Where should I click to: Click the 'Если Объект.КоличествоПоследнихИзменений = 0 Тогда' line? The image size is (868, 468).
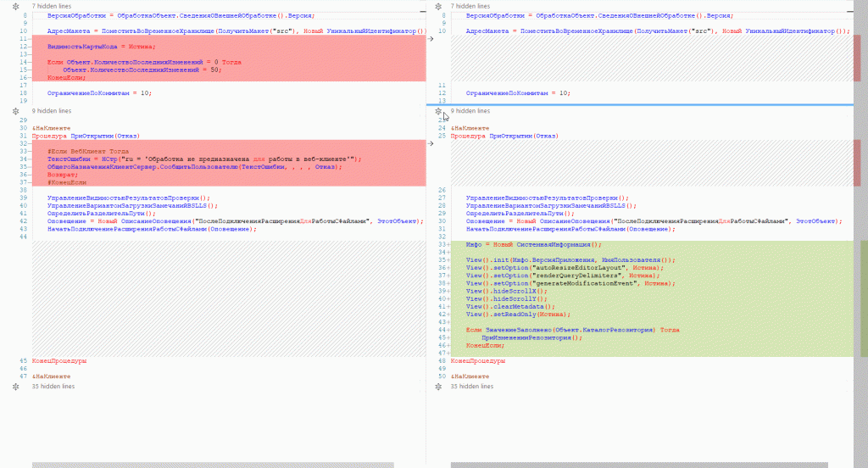click(x=144, y=62)
